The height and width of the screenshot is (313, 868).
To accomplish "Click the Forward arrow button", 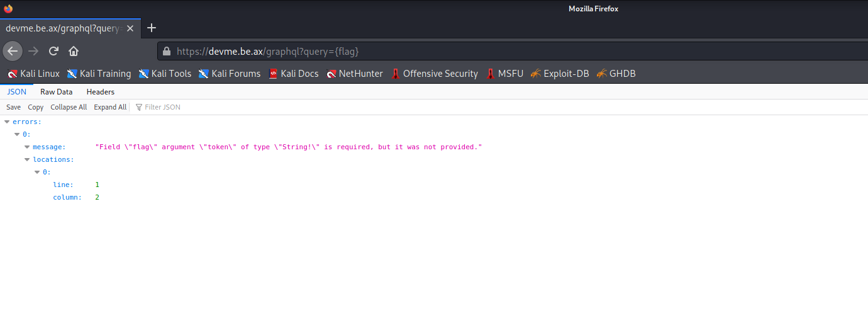I will point(33,51).
